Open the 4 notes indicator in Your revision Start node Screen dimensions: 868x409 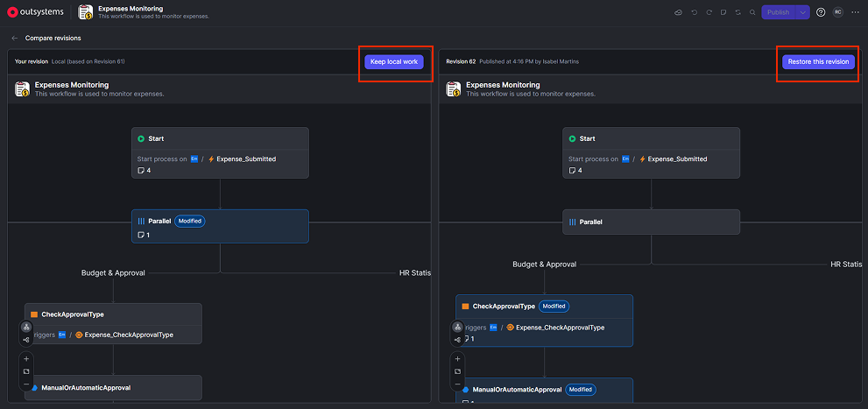(144, 171)
